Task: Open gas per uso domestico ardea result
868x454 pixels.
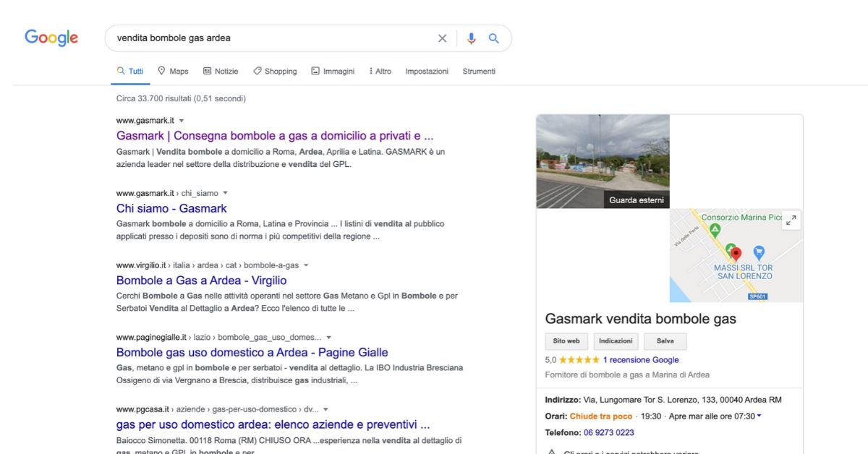Action: pos(273,424)
